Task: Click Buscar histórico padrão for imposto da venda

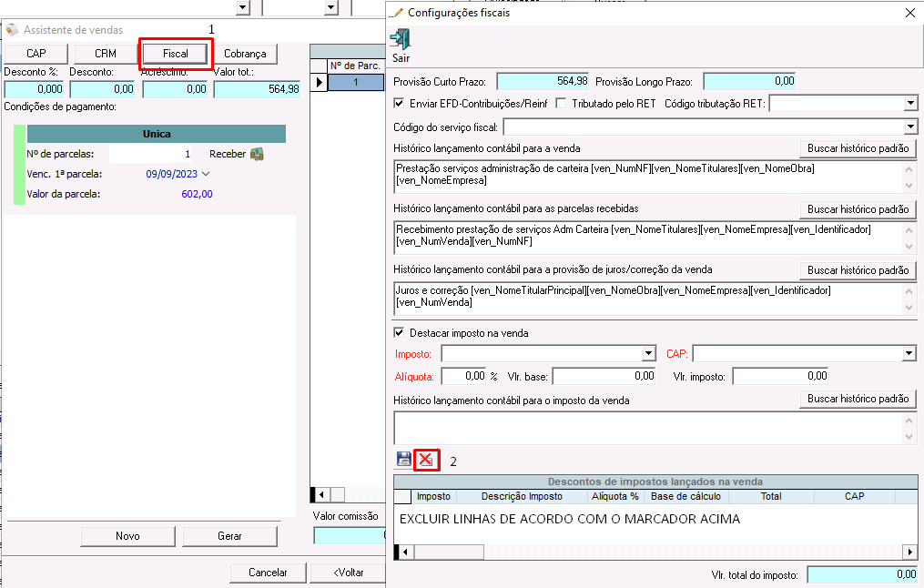Action: [858, 399]
